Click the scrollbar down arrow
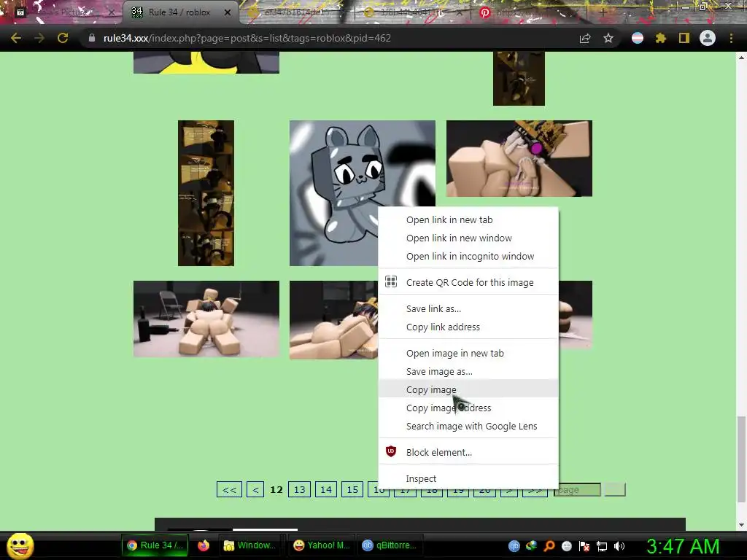This screenshot has width=747, height=560. pos(741,525)
